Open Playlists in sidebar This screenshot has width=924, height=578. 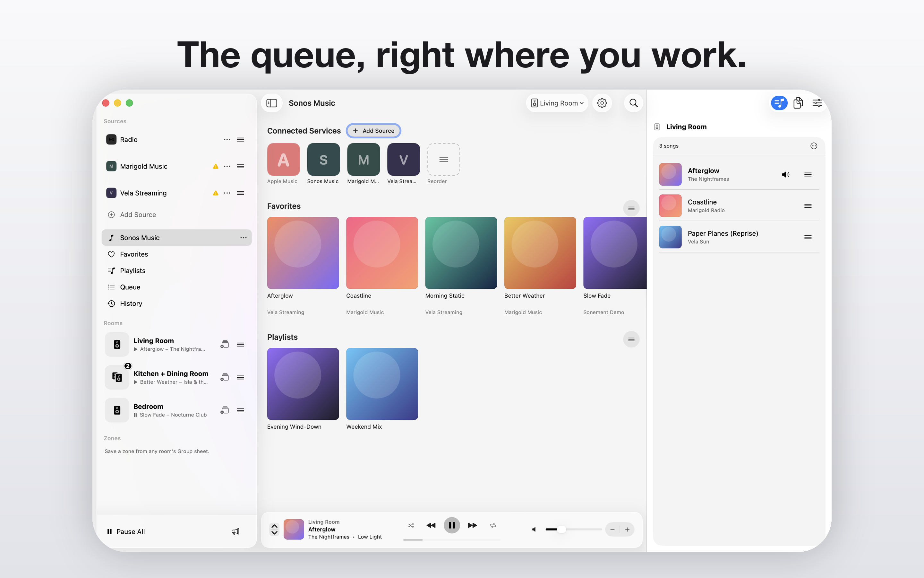[x=176, y=271]
